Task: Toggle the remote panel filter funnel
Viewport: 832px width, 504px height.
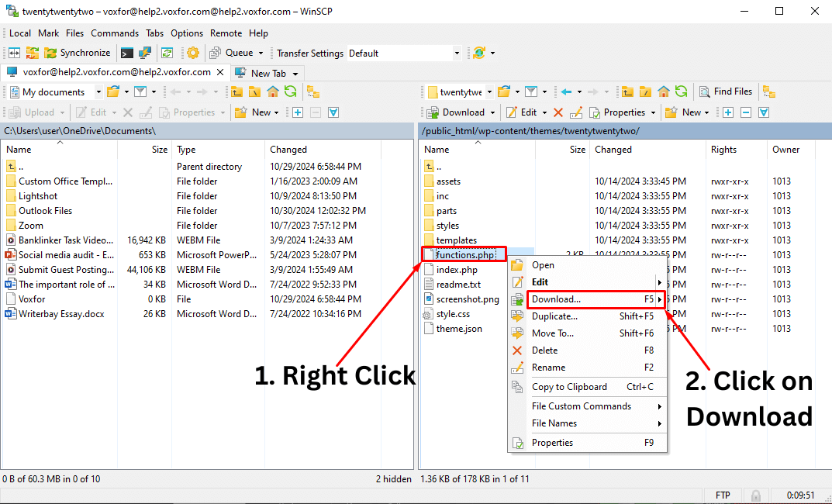Action: tap(530, 91)
